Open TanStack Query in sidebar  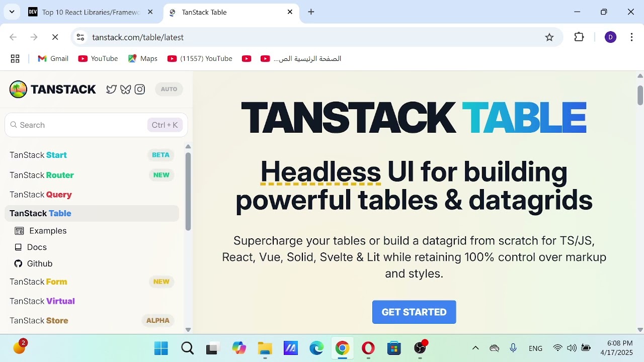(x=92, y=195)
